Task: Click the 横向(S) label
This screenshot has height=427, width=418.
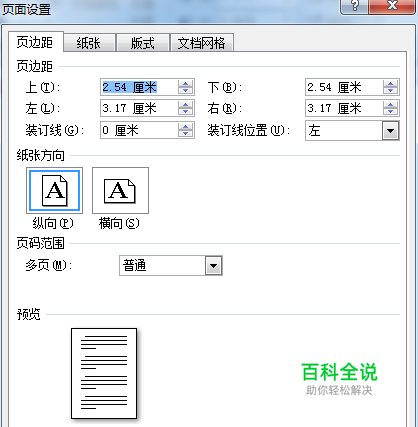Action: coord(119,223)
